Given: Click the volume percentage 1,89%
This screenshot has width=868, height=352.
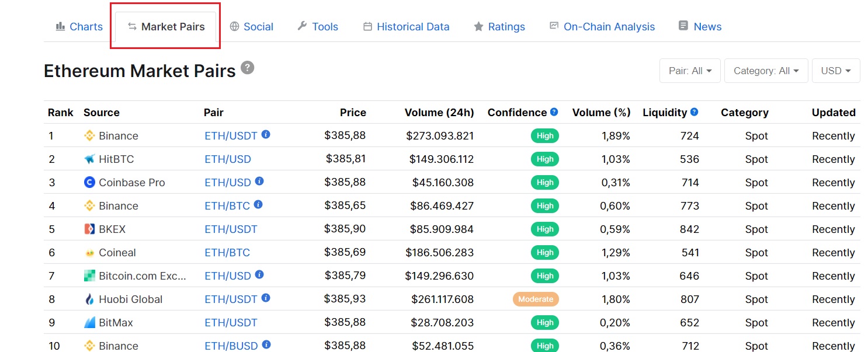Looking at the screenshot, I should pyautogui.click(x=616, y=136).
